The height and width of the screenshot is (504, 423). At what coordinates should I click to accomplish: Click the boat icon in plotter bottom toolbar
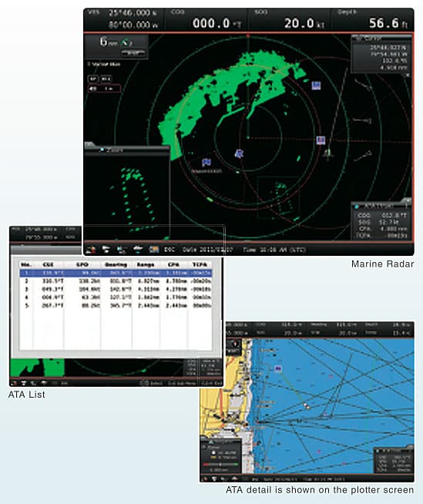point(235,479)
